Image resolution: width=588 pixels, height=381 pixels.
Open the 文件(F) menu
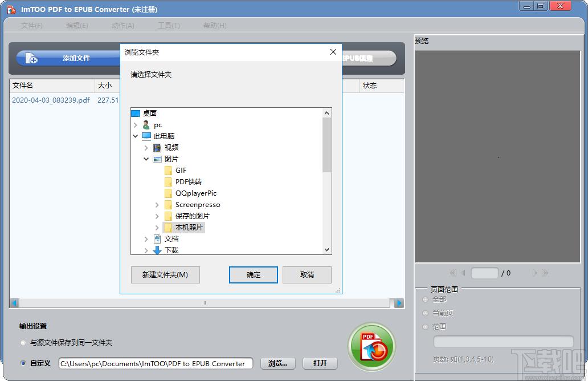tap(31, 25)
